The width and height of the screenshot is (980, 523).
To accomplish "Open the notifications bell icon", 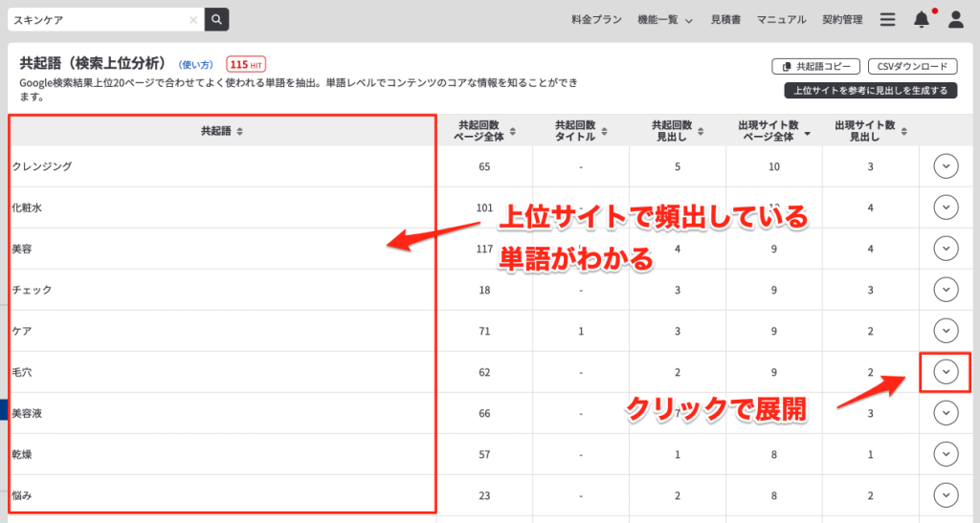I will (922, 19).
